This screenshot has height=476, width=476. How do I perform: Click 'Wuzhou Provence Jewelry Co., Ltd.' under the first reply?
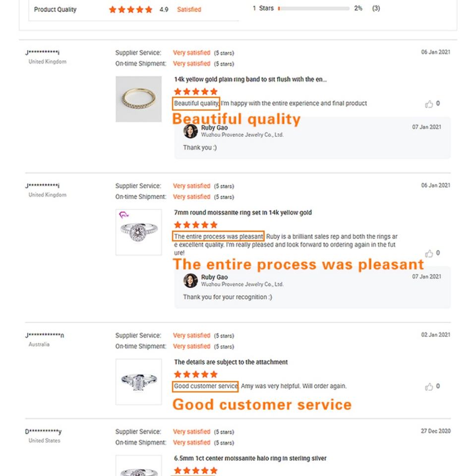pyautogui.click(x=242, y=135)
